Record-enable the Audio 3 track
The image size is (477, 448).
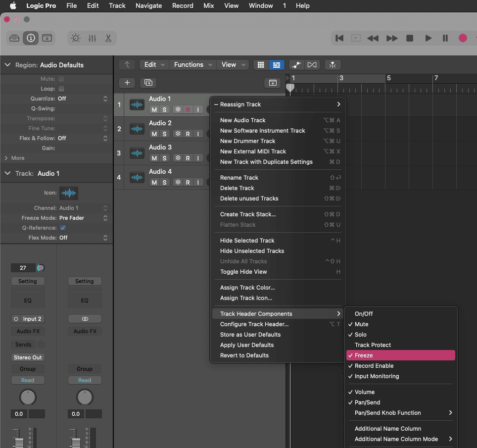[188, 158]
